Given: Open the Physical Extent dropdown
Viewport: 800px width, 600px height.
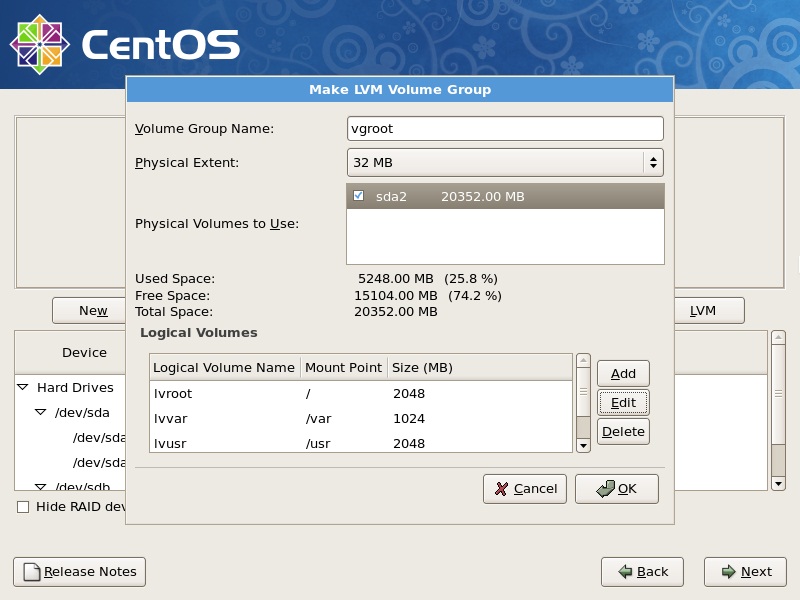Looking at the screenshot, I should coord(505,163).
